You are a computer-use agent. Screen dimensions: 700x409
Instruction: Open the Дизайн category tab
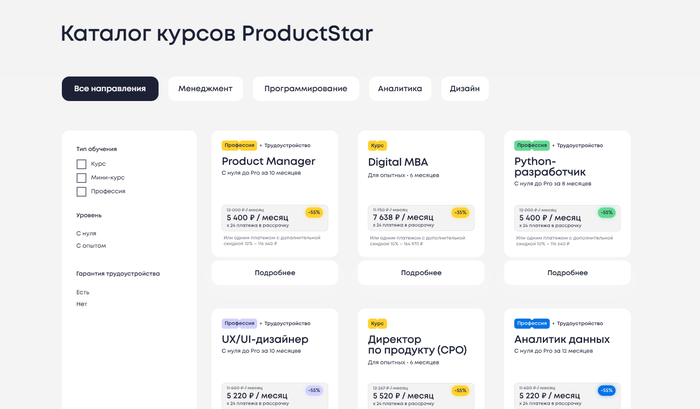coord(465,89)
